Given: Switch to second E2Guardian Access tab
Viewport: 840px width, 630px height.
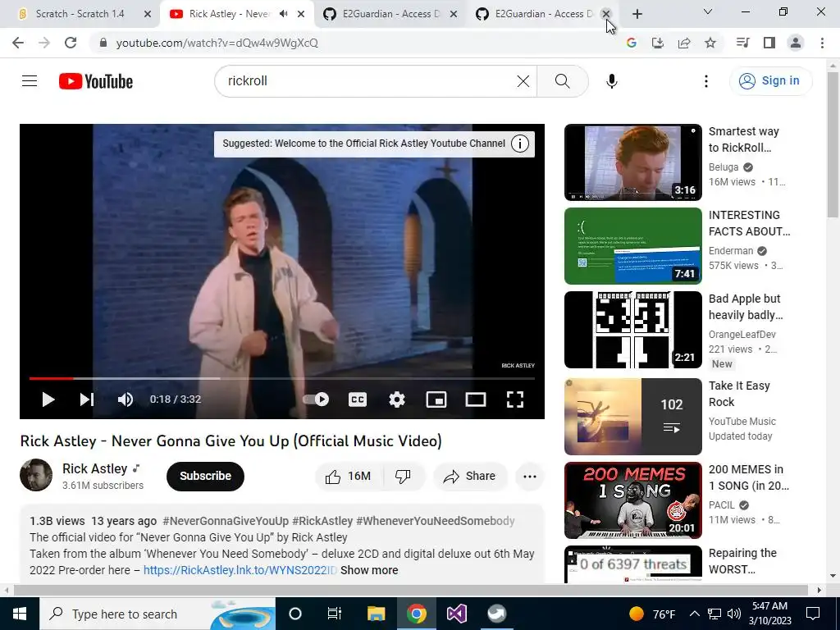Looking at the screenshot, I should point(543,14).
